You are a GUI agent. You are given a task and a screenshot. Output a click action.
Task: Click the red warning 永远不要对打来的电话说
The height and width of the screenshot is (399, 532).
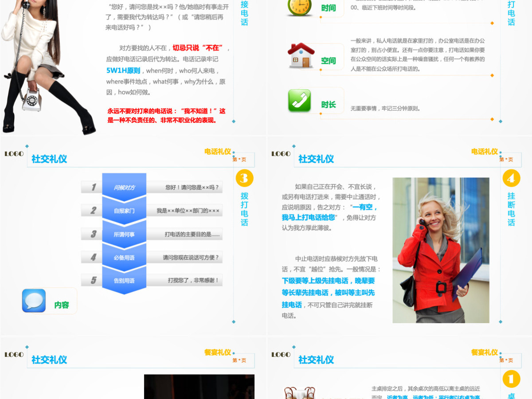click(166, 115)
